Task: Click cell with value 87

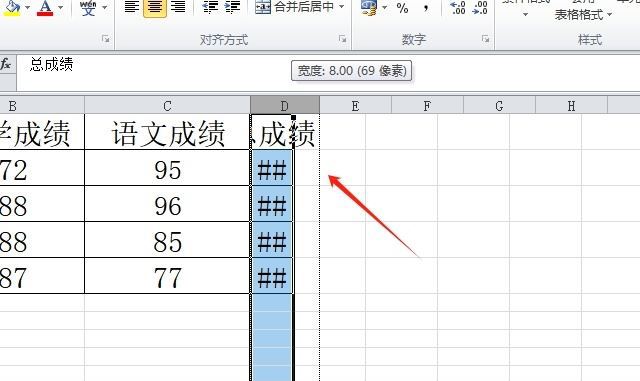Action: pos(42,276)
